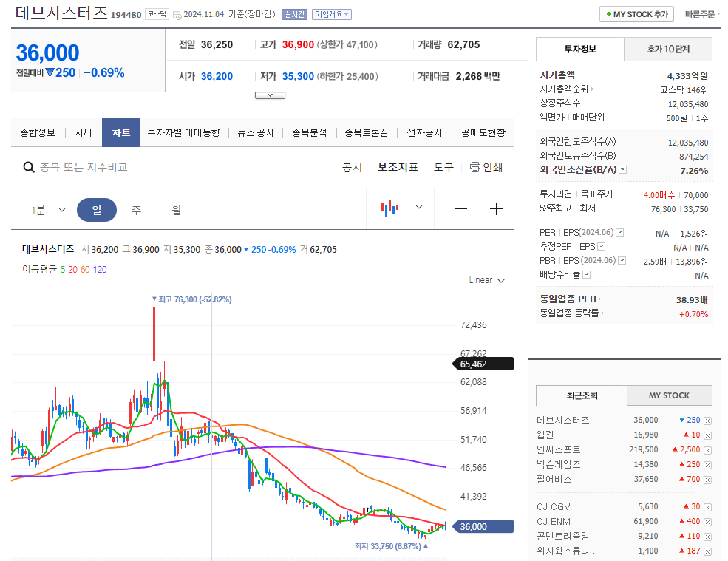
Task: Remove 펄어비스 from recent list
Action: pos(707,480)
